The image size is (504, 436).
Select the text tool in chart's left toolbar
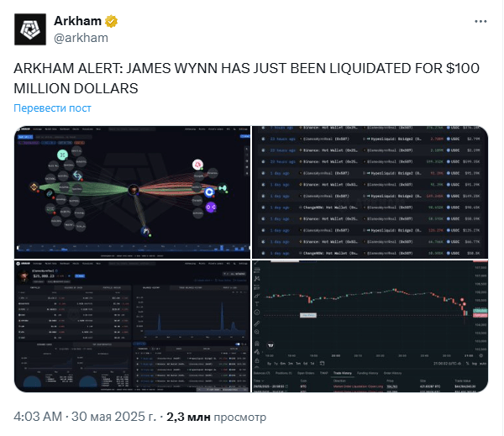pos(257,304)
